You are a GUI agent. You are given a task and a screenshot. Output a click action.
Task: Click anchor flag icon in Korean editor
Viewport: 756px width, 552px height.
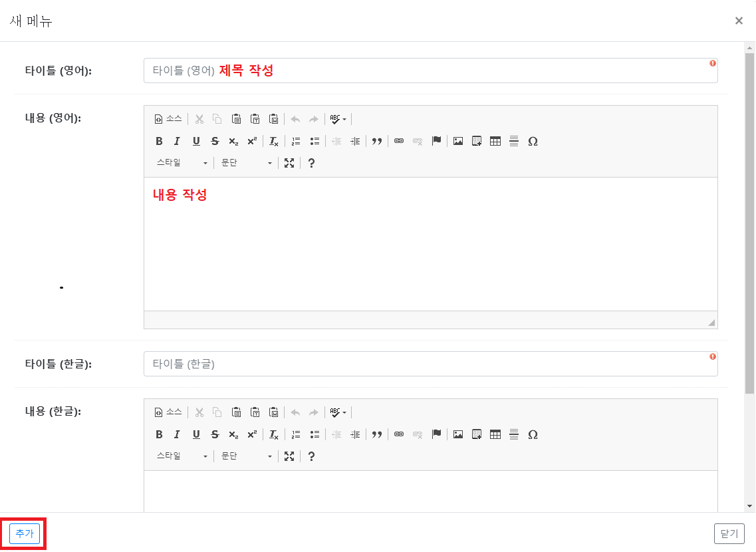point(436,434)
